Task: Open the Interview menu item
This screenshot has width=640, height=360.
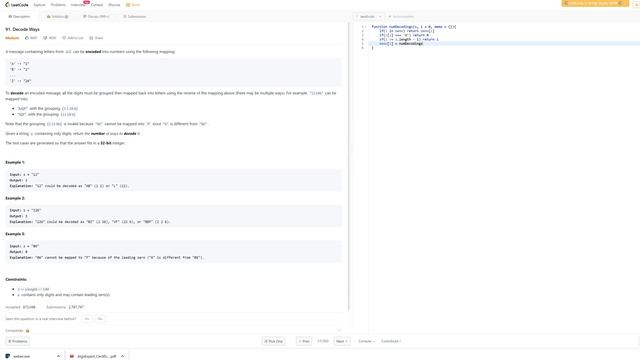Action: click(78, 5)
